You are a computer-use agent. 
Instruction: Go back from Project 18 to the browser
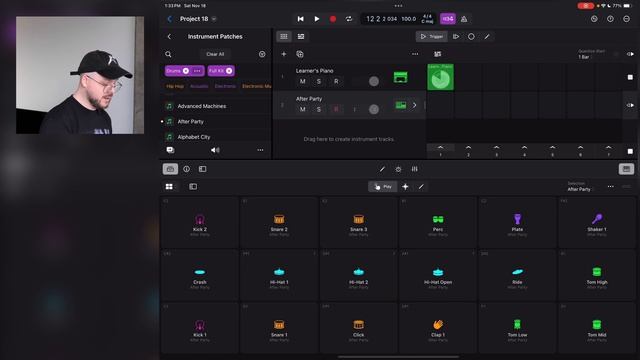[x=170, y=19]
